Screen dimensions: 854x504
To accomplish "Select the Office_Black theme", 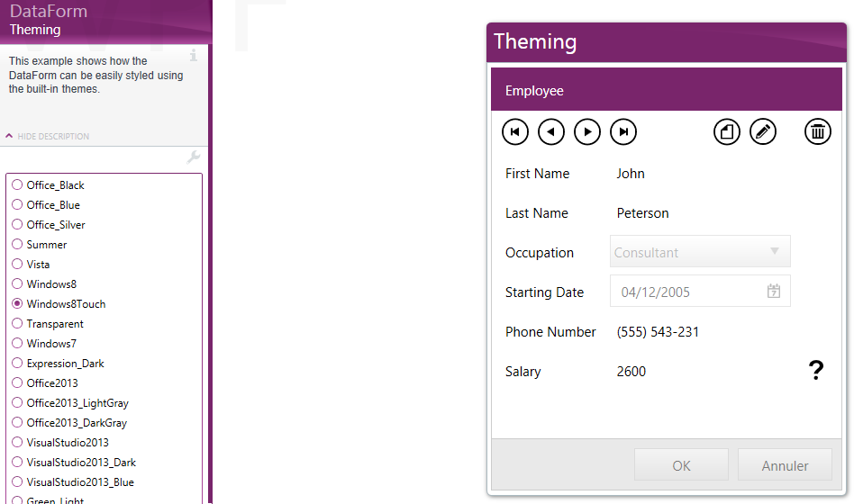I will pyautogui.click(x=17, y=184).
